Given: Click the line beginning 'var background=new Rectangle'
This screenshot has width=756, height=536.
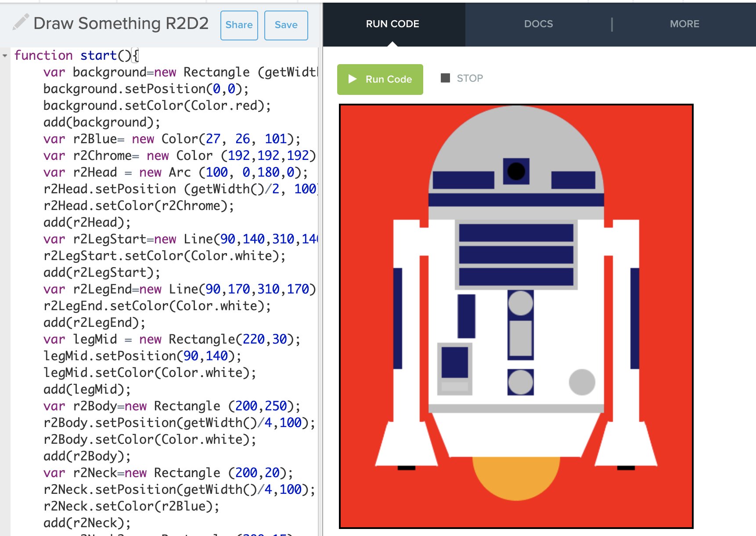Looking at the screenshot, I should point(180,72).
